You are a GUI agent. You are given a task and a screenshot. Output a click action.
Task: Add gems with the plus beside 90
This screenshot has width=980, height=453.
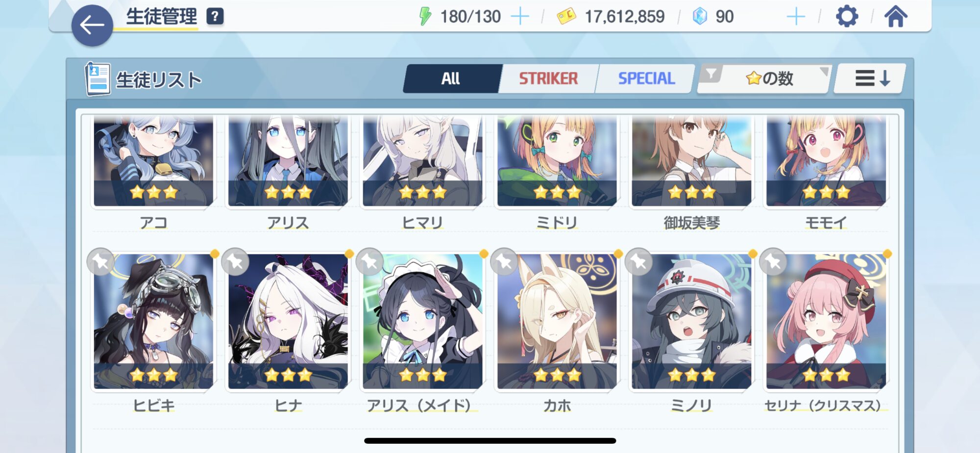point(796,17)
